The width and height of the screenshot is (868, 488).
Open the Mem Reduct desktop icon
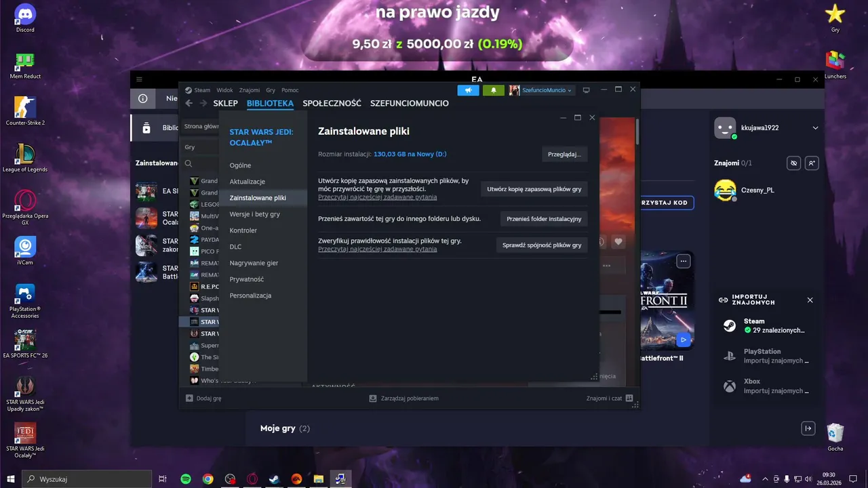[x=25, y=65]
